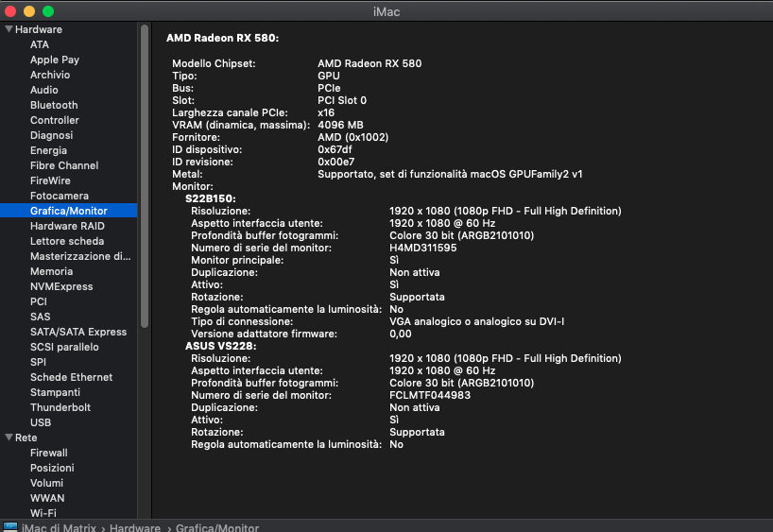Click the firmware adapter version 0,00
Screen dimensions: 773x532
pyautogui.click(x=401, y=334)
